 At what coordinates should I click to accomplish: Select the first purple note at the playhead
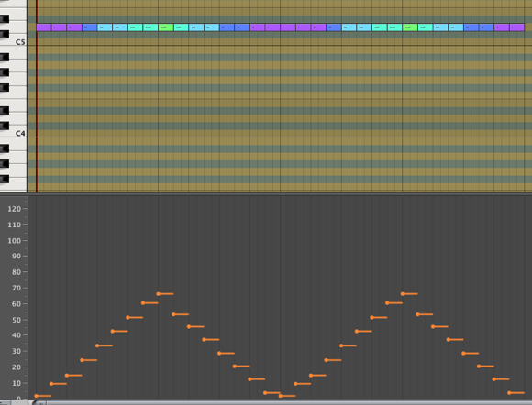(44, 27)
